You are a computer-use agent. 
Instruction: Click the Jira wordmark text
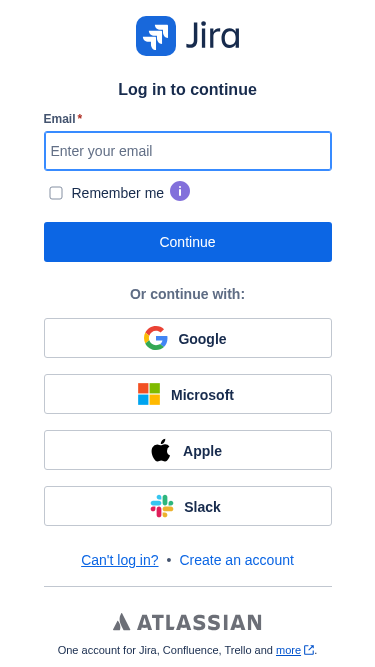(x=213, y=35)
